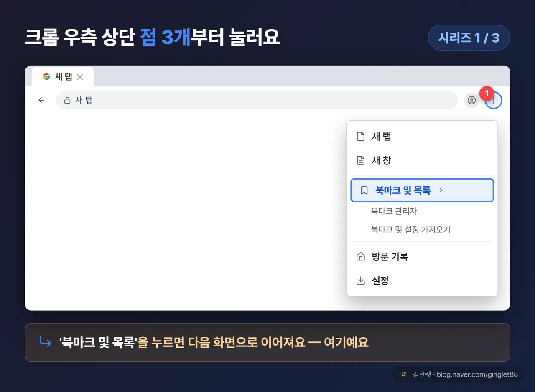
Task: Open 방문 기록 from the menu
Action: pyautogui.click(x=422, y=257)
